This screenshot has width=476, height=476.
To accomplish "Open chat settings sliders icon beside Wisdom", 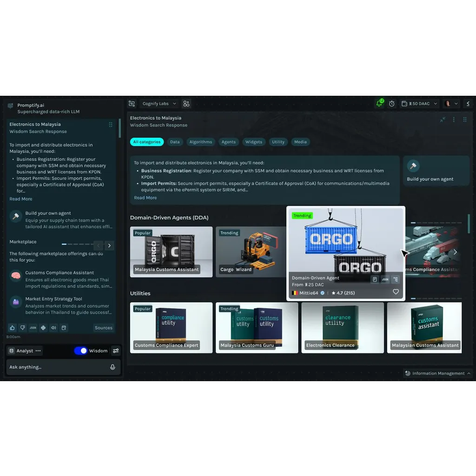I will coord(116,350).
